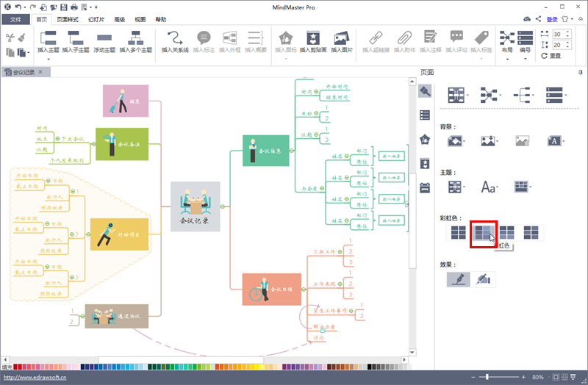Toggle the second hand-drawn fill effect
Viewport: 588px width, 385px height.
(x=483, y=279)
